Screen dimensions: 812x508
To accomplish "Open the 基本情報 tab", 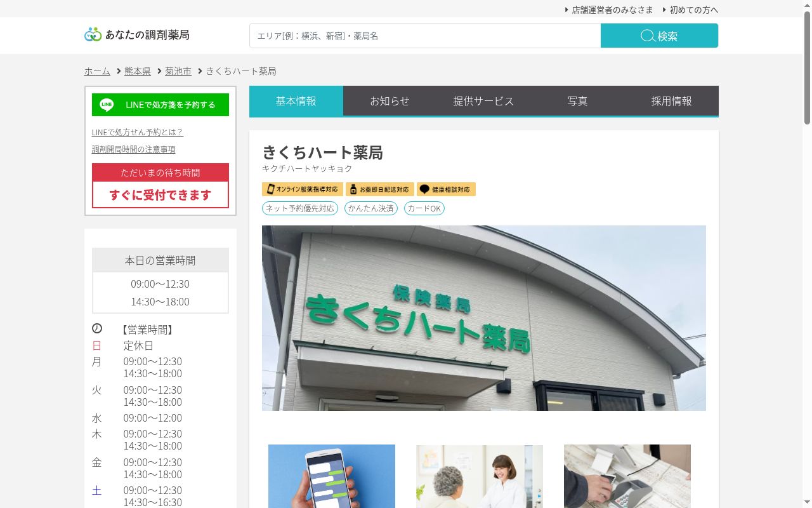I will click(296, 101).
